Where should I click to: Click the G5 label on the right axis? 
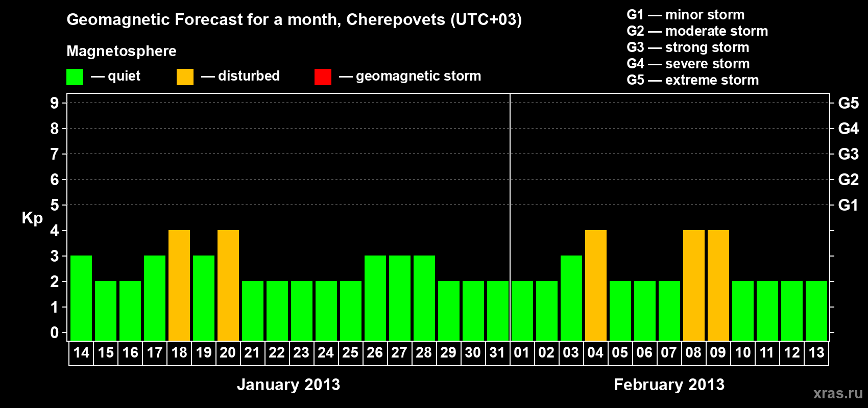tap(849, 103)
